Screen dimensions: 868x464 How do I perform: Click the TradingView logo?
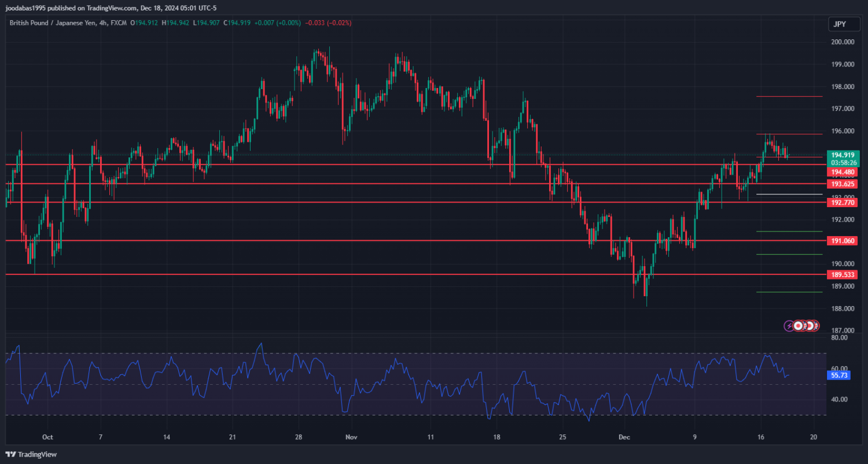[31, 454]
